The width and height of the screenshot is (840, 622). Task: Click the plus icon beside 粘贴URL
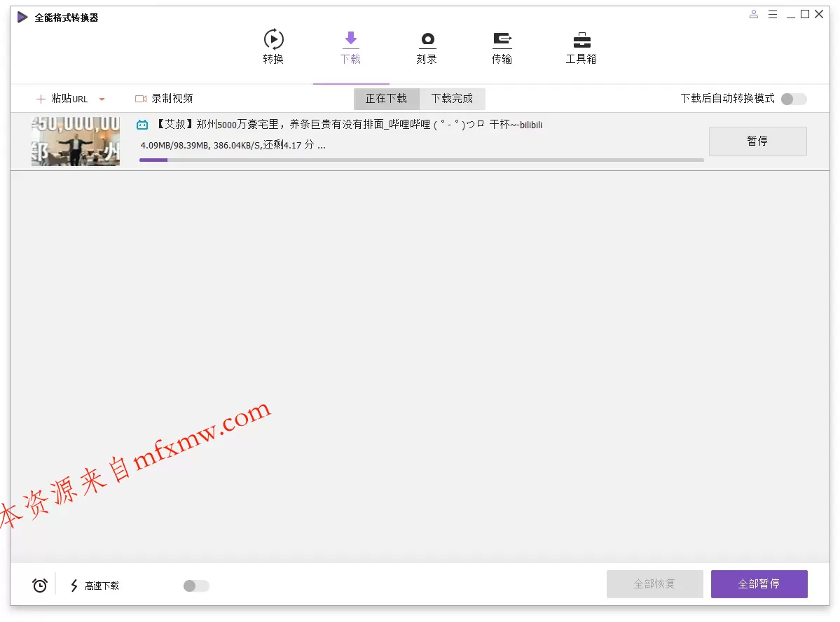(x=40, y=99)
